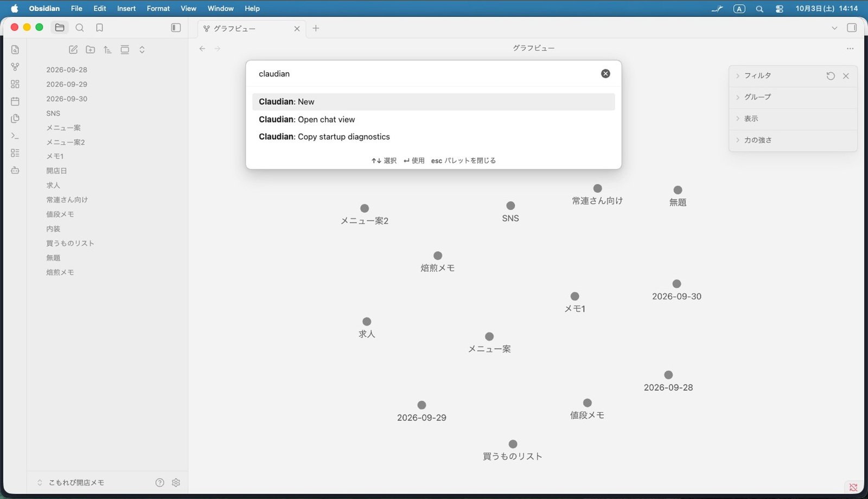This screenshot has height=499, width=868.
Task: Expand the 力の強さ section
Action: [758, 140]
